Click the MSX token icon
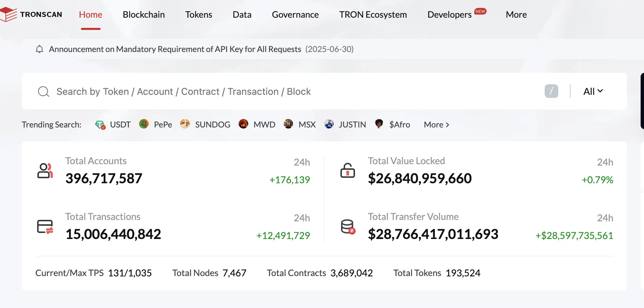Viewport: 644px width, 308px height. coord(288,124)
